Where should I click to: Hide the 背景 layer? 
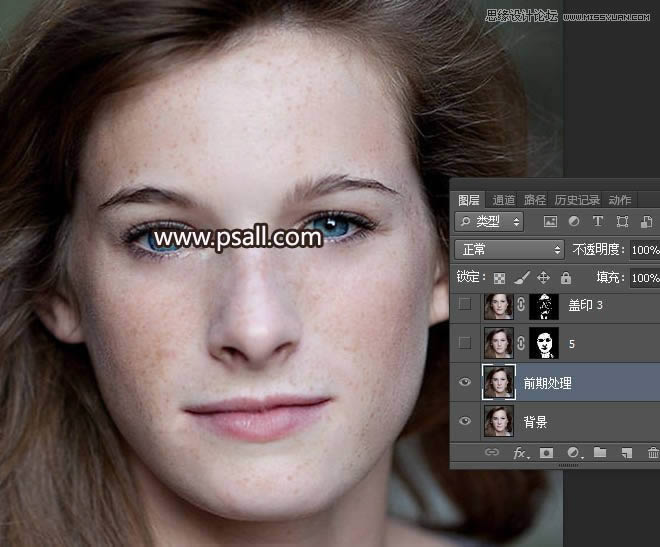click(464, 422)
